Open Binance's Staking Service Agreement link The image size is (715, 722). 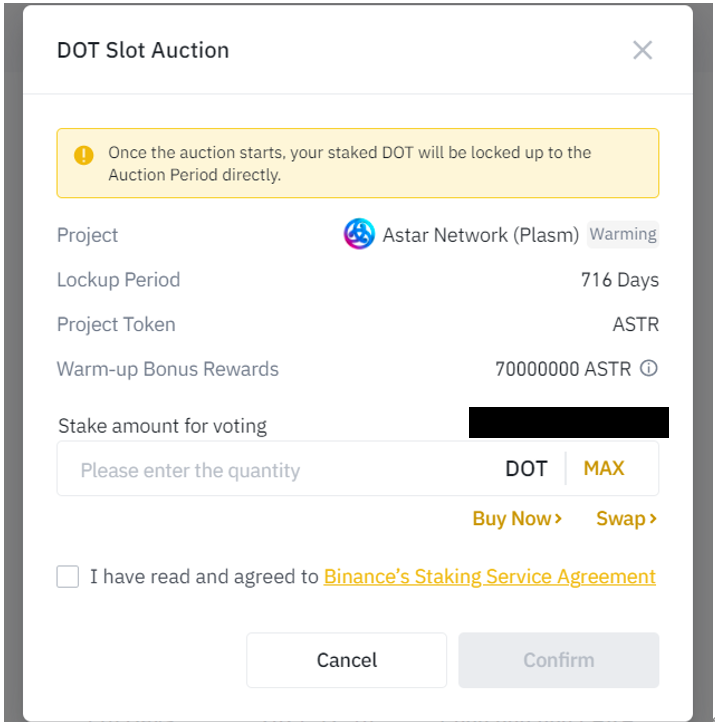(490, 576)
